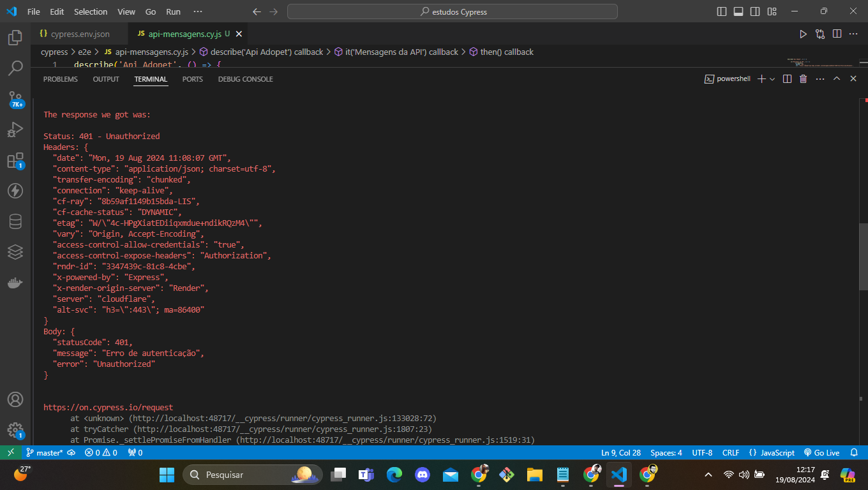Viewport: 868px width, 490px height.
Task: Open the Accounts icon in the activity bar
Action: pyautogui.click(x=15, y=399)
